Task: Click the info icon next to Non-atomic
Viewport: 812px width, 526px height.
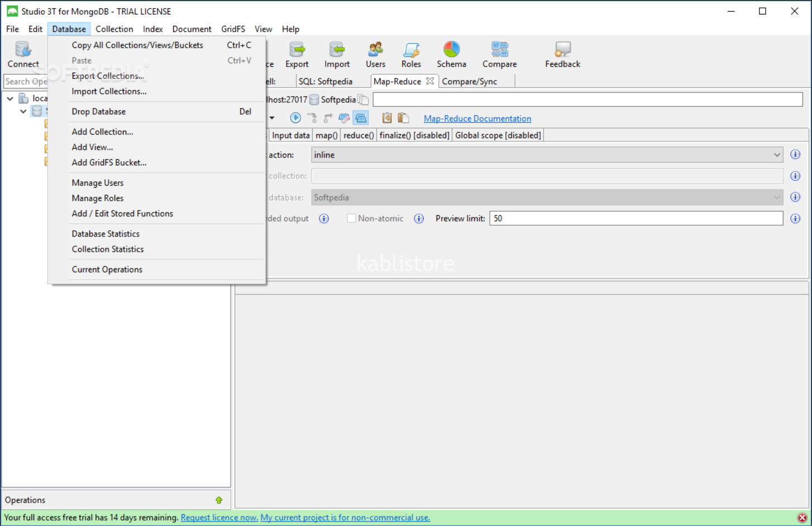Action: pyautogui.click(x=419, y=219)
